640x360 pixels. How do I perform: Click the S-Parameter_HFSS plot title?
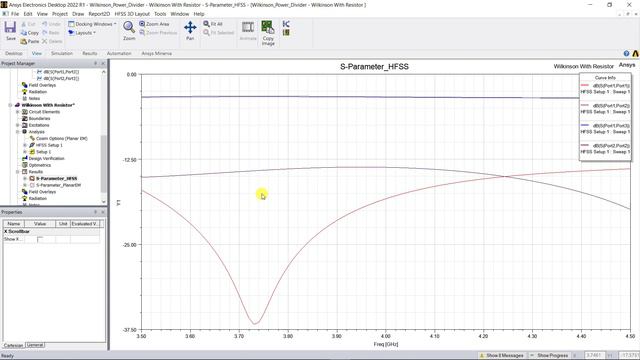tap(374, 67)
